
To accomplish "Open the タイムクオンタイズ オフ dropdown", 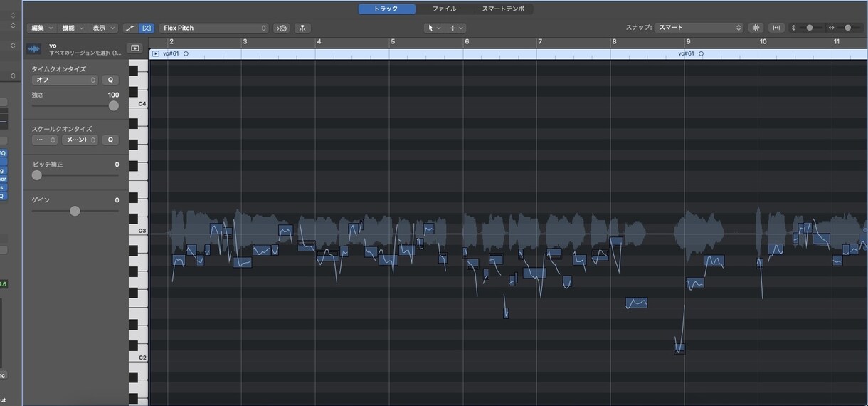I will click(x=65, y=80).
